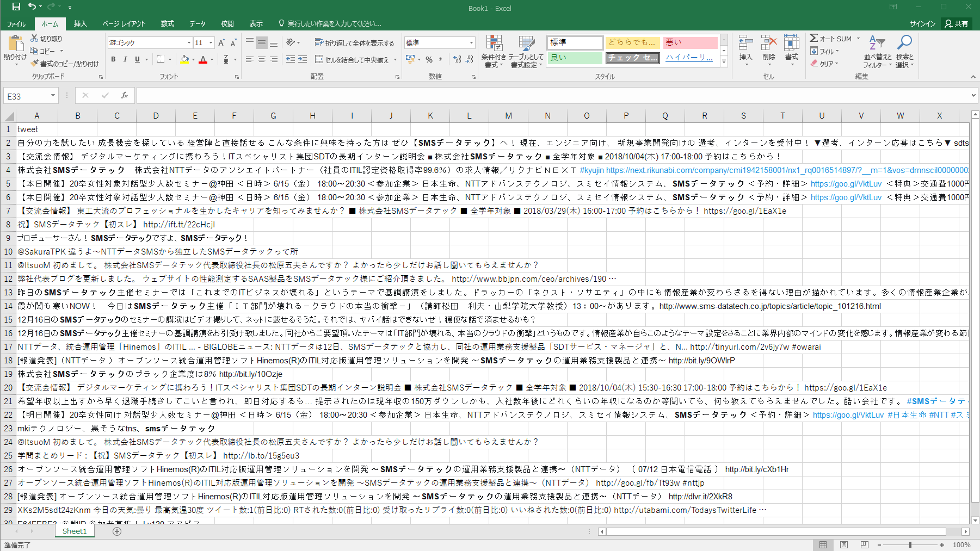Open https://goo.gl/VktLuv link in row 5
This screenshot has width=980, height=551.
coord(846,183)
